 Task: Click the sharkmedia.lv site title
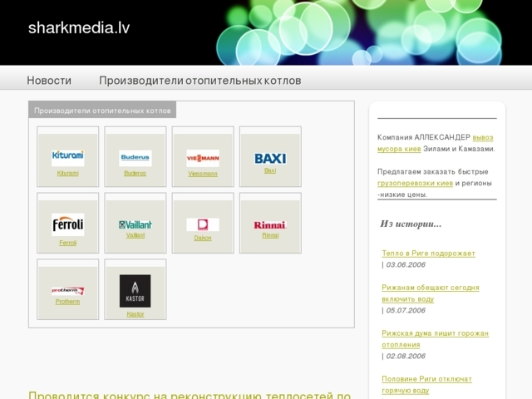79,27
